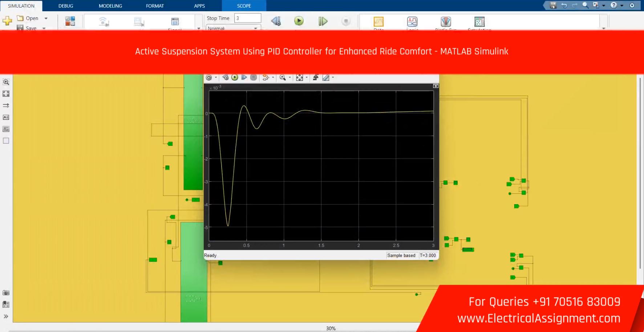The width and height of the screenshot is (644, 332).
Task: Click the collapse toolstrip circle arrow
Action: [632, 5]
